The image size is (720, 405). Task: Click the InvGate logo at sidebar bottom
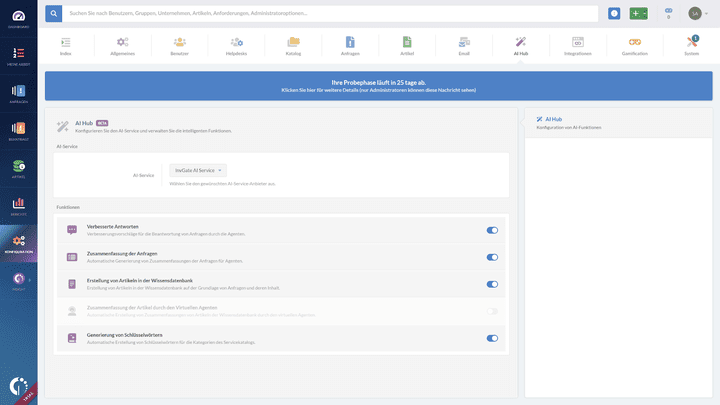(x=18, y=386)
